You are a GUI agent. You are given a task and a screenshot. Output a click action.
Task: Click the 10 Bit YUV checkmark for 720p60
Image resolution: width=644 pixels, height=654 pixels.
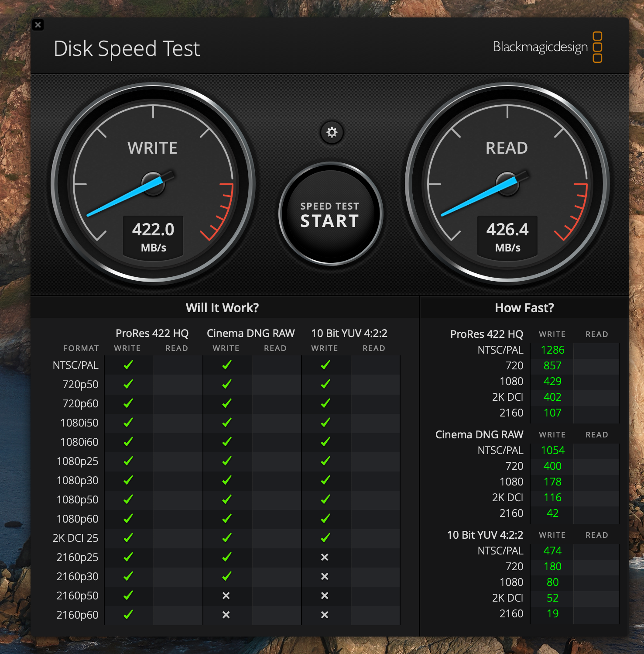325,403
